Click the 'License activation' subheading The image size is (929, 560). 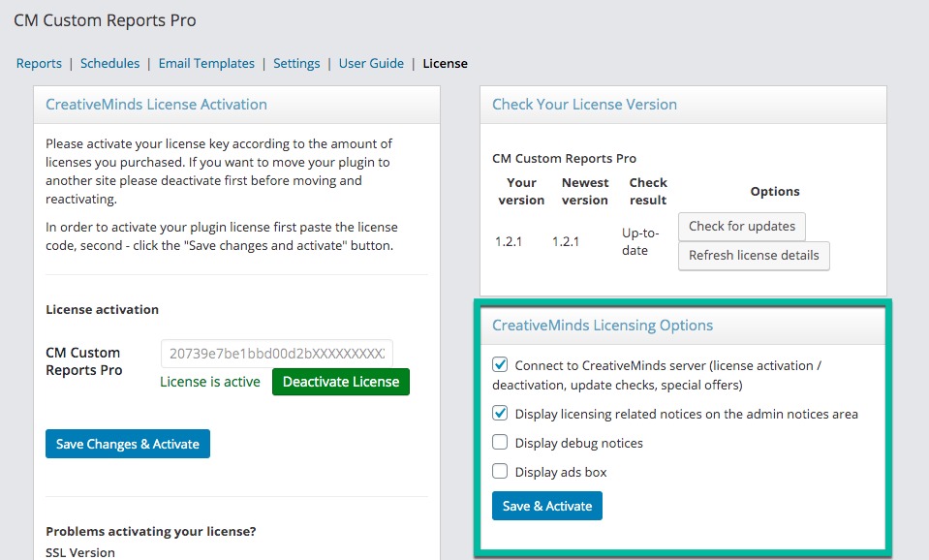[x=102, y=309]
